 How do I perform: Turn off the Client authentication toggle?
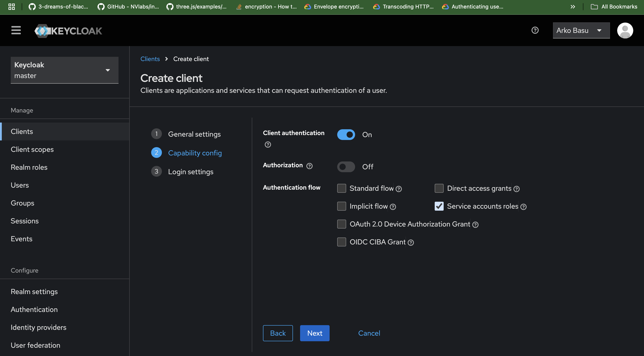(x=346, y=134)
